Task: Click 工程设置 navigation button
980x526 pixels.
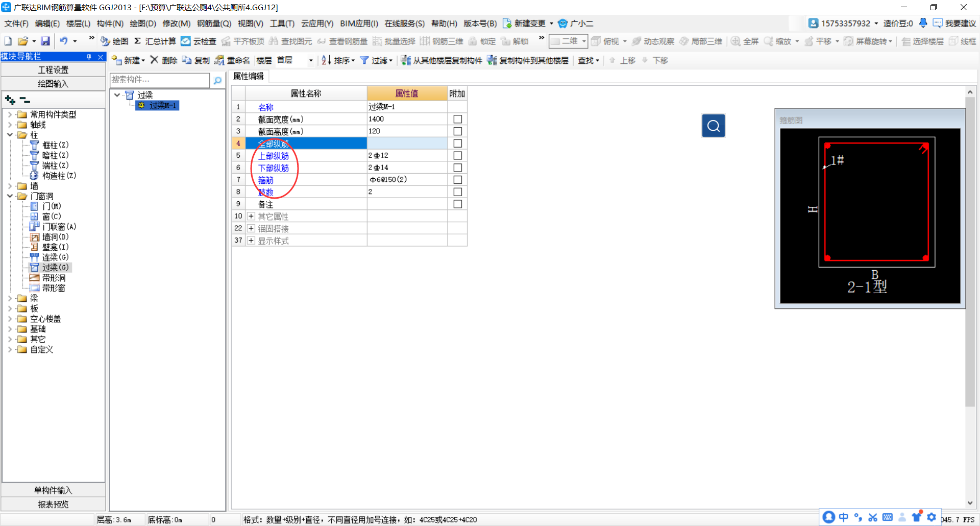Action: [53, 69]
